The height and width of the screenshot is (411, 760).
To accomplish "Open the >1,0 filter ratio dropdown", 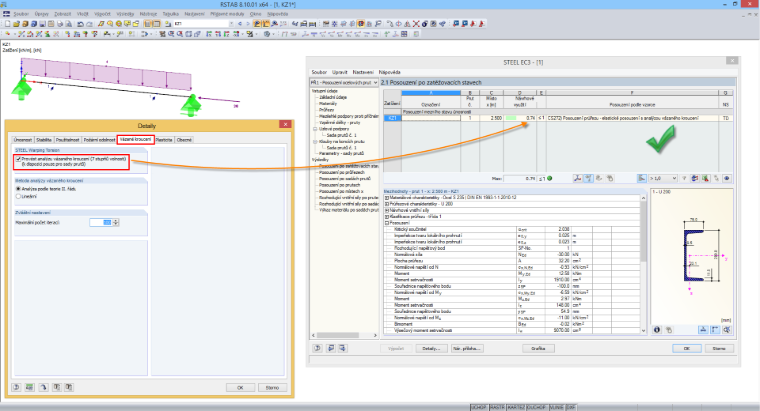I will pos(663,178).
